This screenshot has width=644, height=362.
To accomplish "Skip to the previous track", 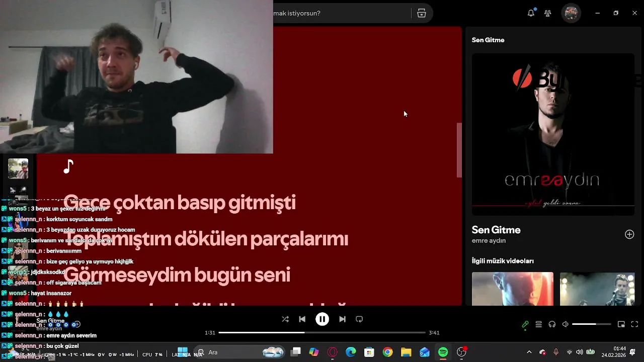I will 302,319.
